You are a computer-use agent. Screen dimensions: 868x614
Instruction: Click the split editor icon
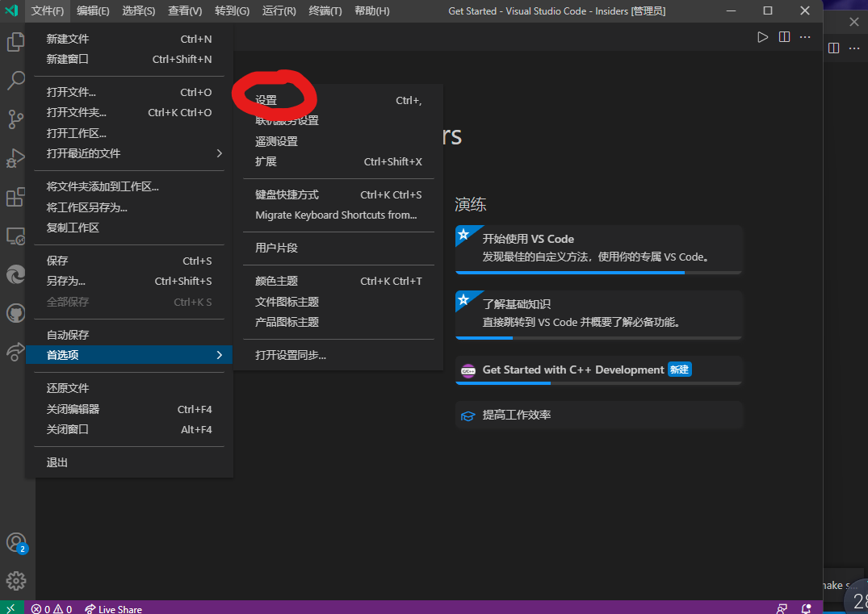point(784,37)
